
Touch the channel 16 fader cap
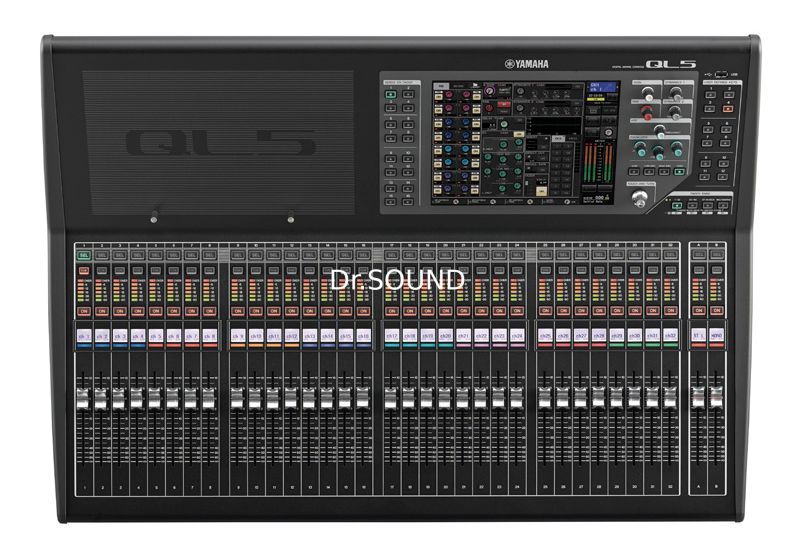[x=363, y=398]
